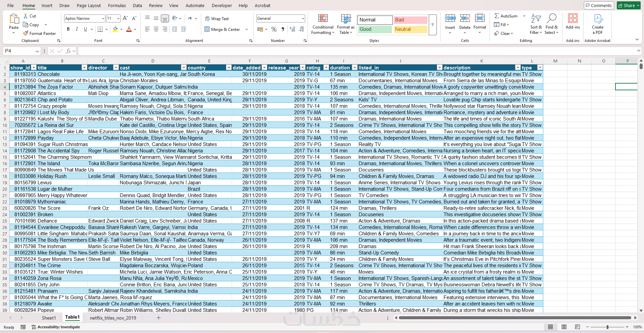Click the Format Painter brush icon

click(x=26, y=33)
